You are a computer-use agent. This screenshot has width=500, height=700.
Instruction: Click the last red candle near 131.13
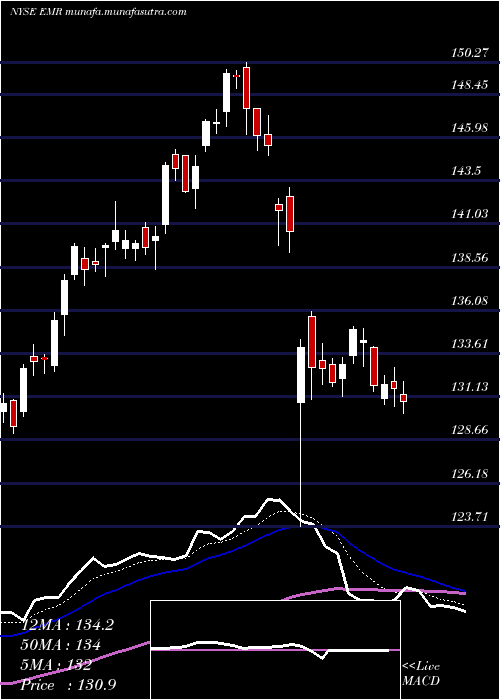[x=404, y=398]
